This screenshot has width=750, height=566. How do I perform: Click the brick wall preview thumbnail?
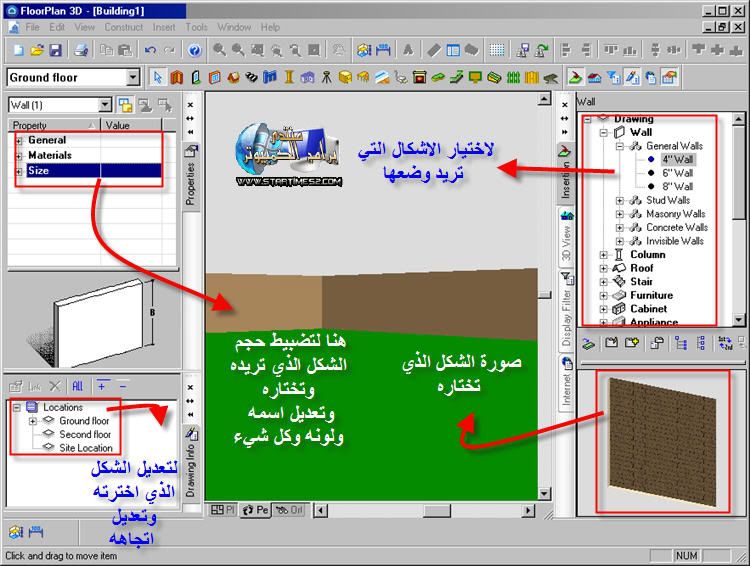pyautogui.click(x=663, y=442)
